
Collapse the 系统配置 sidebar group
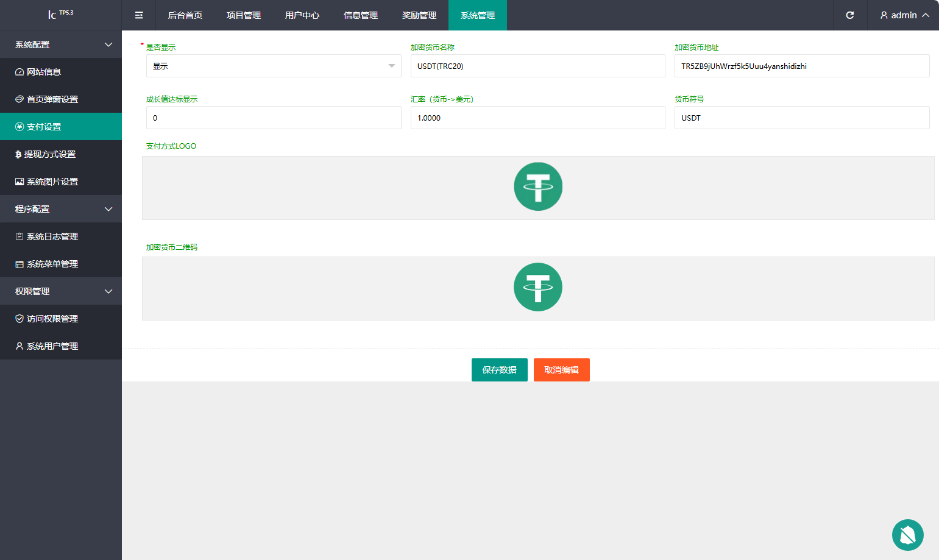[x=61, y=44]
